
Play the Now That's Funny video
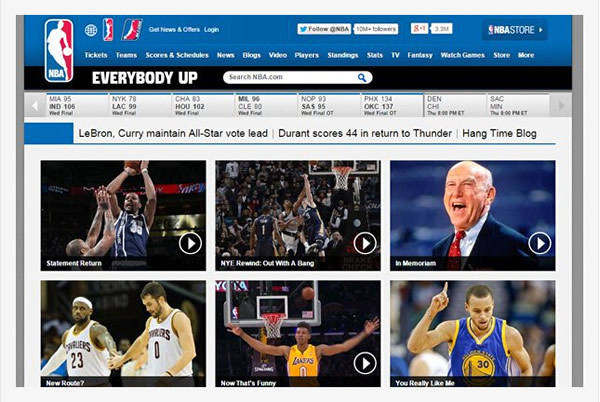pos(365,362)
